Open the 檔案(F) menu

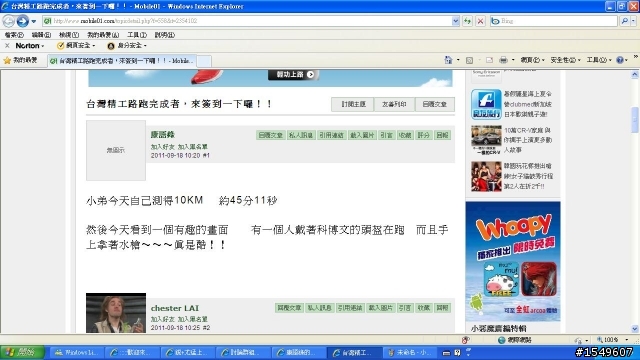point(14,35)
